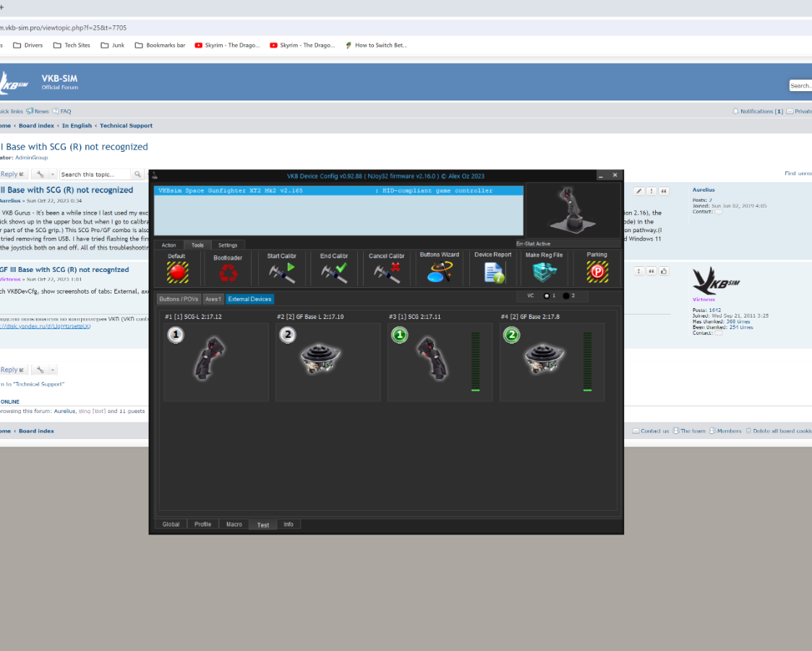Report Aurelius post with exclamation icon
The width and height of the screenshot is (812, 651).
tap(651, 191)
